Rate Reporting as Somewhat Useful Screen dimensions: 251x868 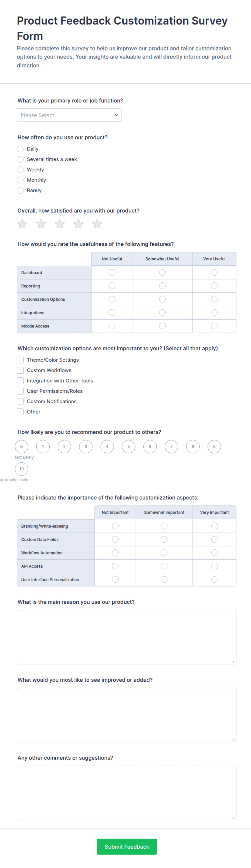pyautogui.click(x=162, y=286)
